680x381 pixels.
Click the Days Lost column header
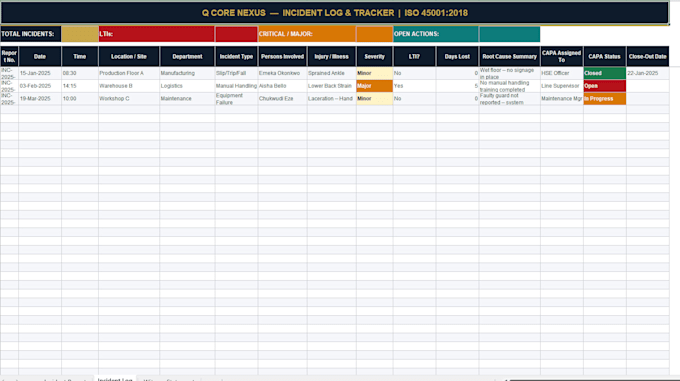[x=457, y=56]
